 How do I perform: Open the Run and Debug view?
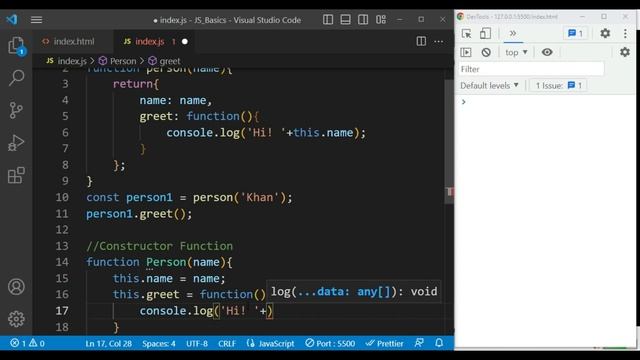click(16, 143)
